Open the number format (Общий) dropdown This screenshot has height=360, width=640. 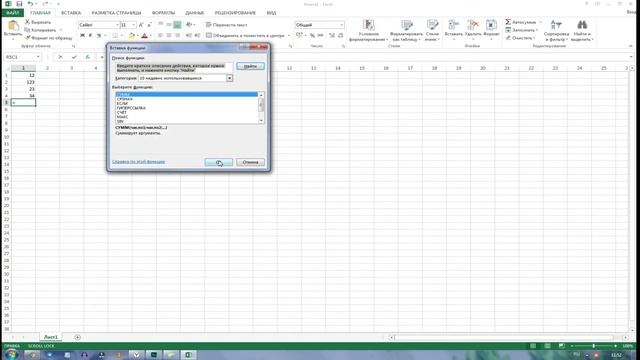click(x=342, y=25)
